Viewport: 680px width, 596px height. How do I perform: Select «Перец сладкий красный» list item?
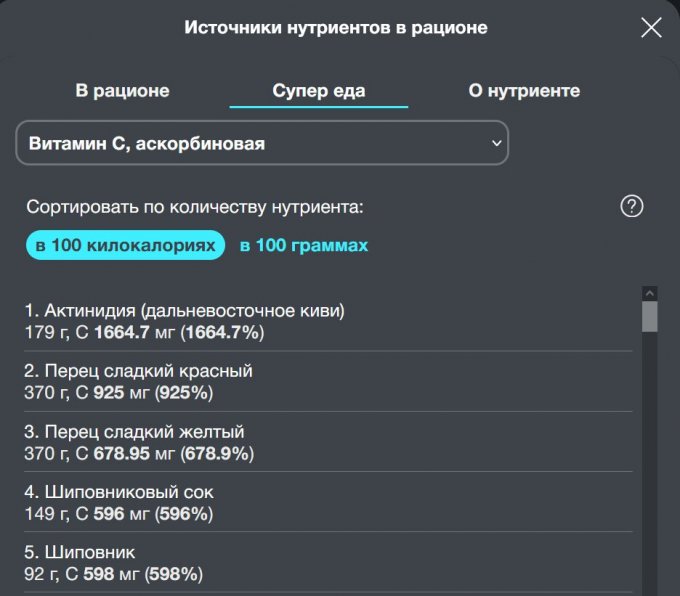[139, 371]
